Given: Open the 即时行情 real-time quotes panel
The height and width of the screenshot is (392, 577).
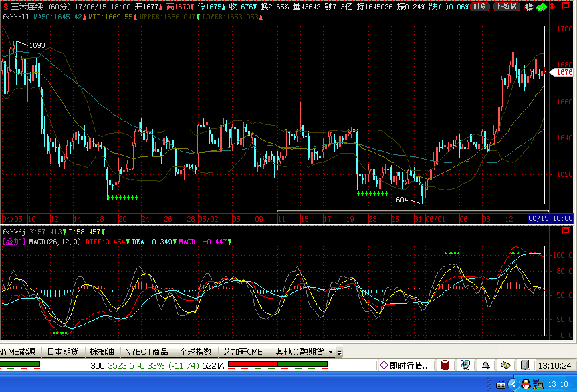Looking at the screenshot, I should (x=405, y=365).
